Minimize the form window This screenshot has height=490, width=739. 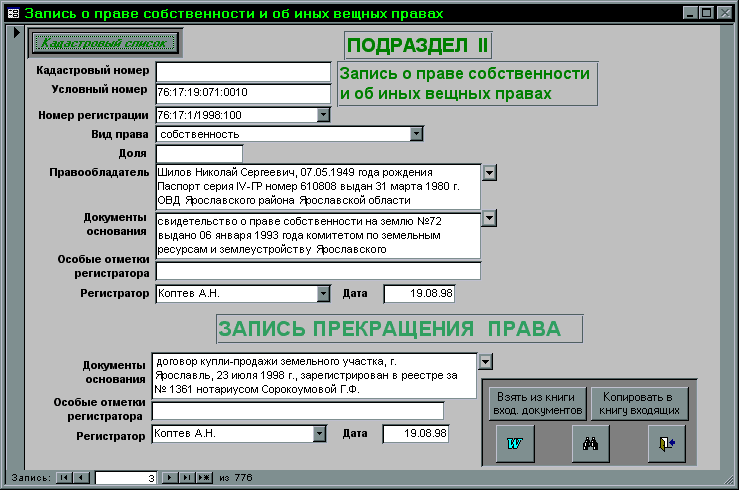point(690,13)
